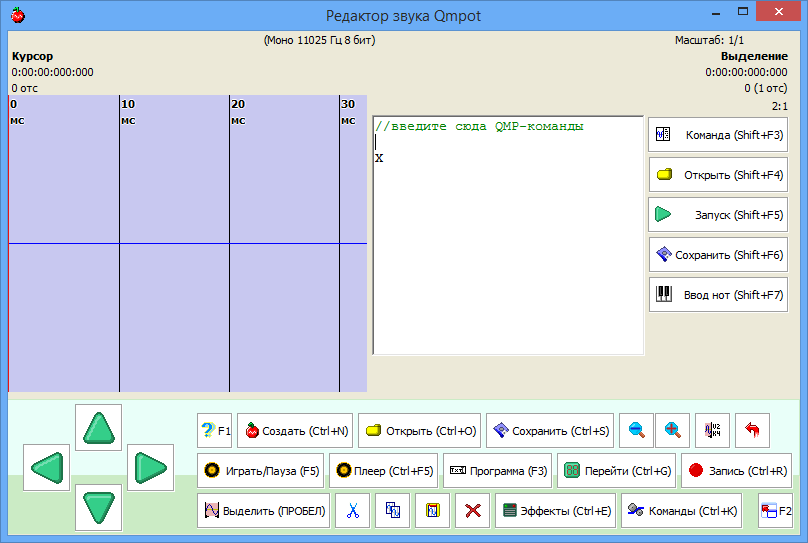
Task: Close the Редактор звука Qmpot window
Action: [779, 11]
